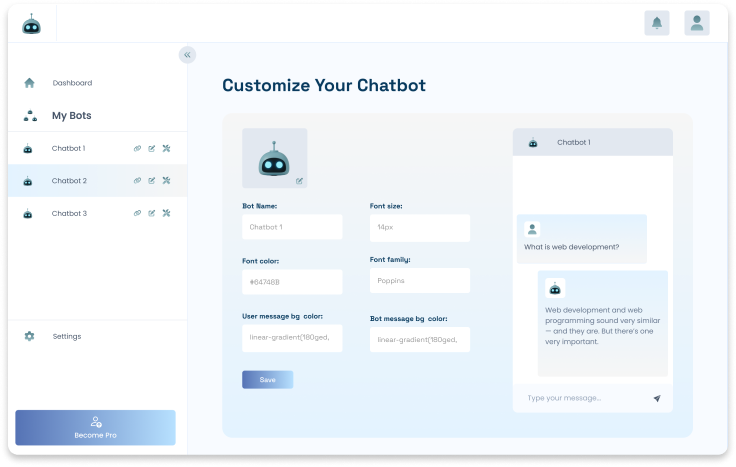
Task: Open the Dashboard menu item
Action: 72,83
